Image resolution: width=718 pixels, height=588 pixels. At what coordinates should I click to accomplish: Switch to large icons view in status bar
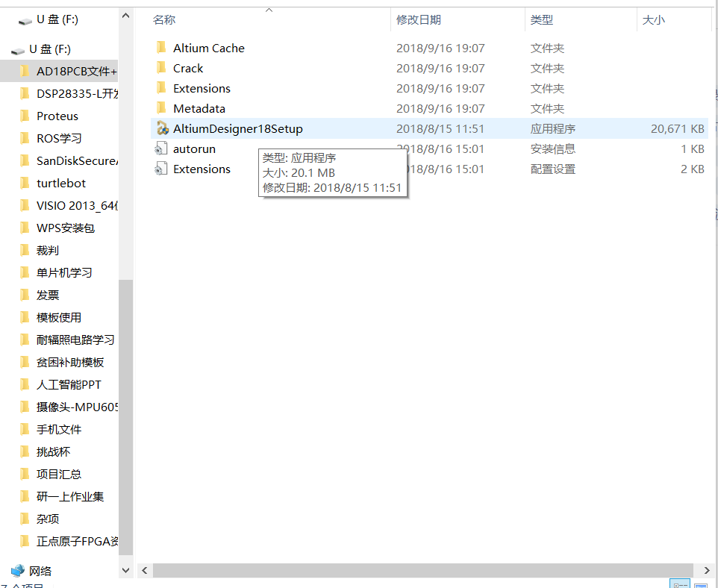pyautogui.click(x=701, y=585)
